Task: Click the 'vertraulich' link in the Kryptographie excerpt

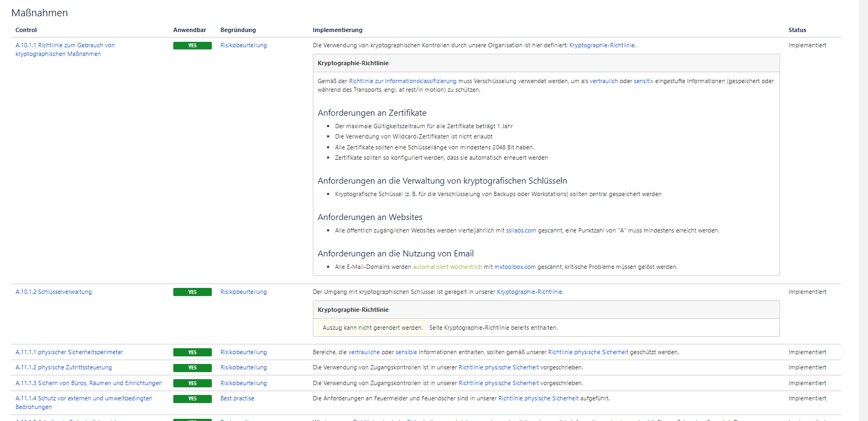Action: click(x=603, y=81)
